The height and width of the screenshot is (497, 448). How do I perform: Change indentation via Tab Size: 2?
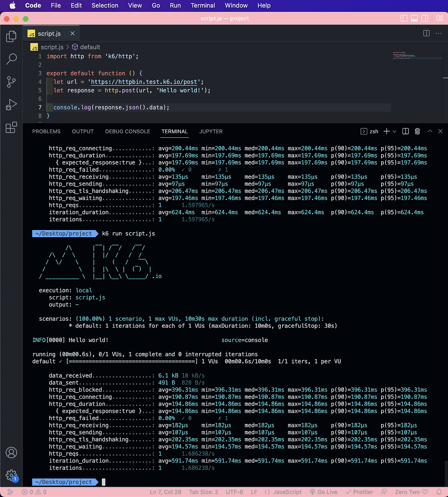pyautogui.click(x=204, y=492)
